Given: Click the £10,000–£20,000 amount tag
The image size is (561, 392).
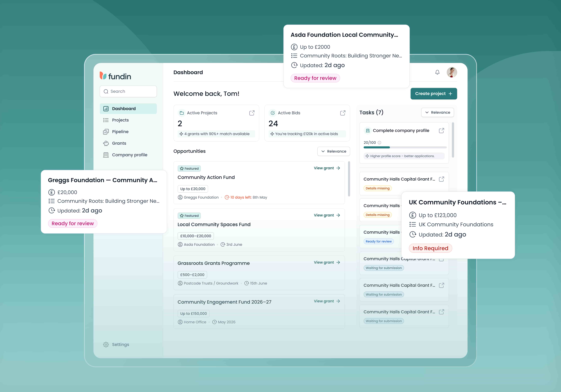Looking at the screenshot, I should click(x=196, y=236).
